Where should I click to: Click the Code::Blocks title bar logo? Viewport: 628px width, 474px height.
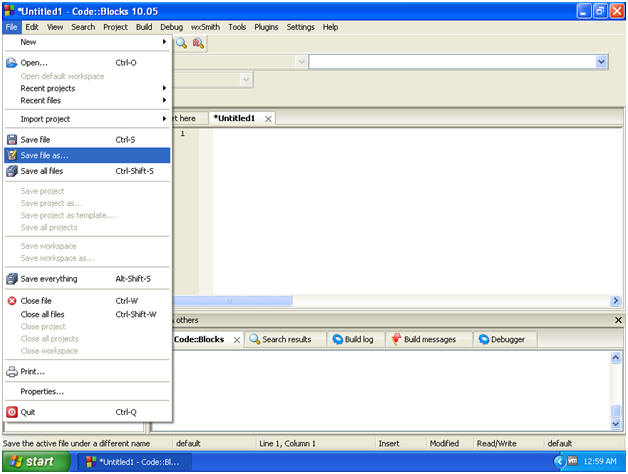[9, 11]
